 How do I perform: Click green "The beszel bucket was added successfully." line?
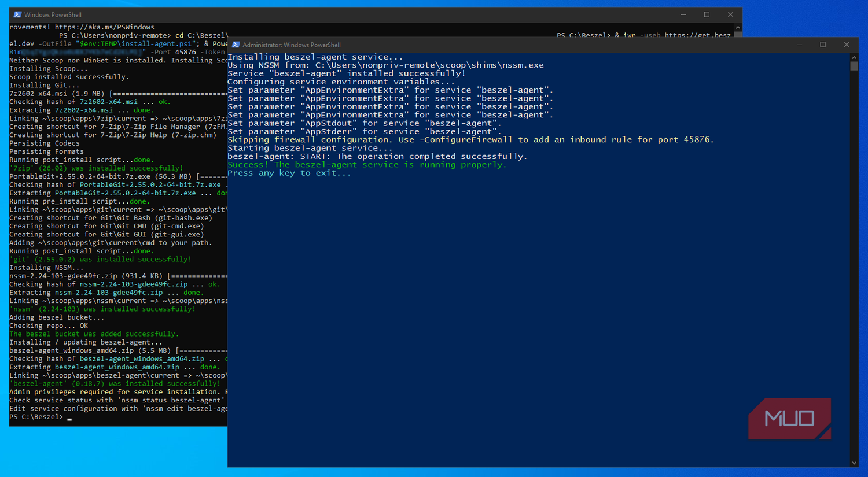coord(94,334)
